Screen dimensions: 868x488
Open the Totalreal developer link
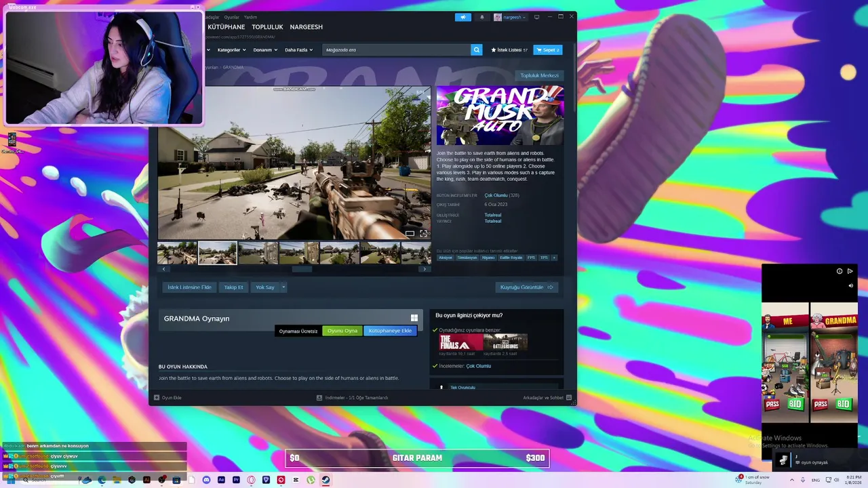tap(493, 215)
